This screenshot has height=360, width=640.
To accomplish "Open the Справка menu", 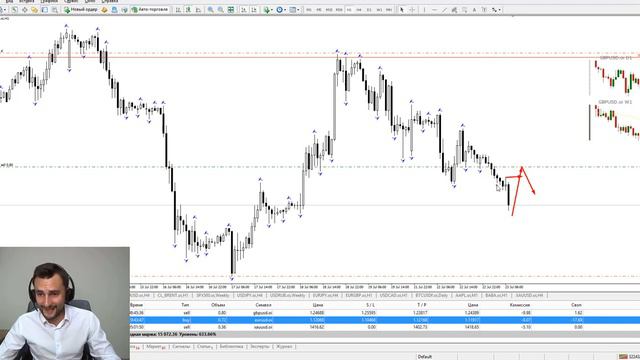I will (110, 2).
